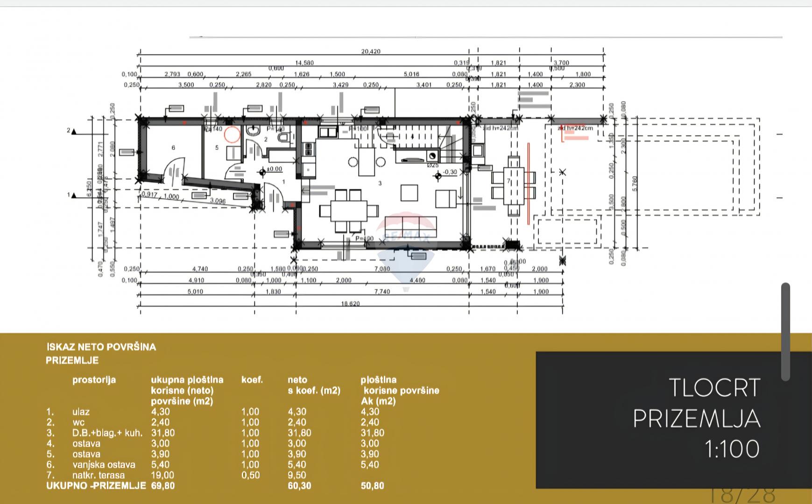Click the 20,420 overall dimension label
Image resolution: width=812 pixels, height=504 pixels.
pyautogui.click(x=371, y=52)
